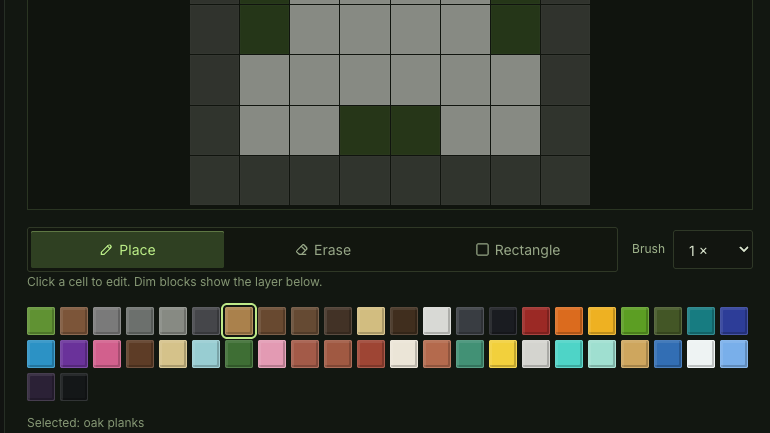Select the pale light pink swatch
The height and width of the screenshot is (433, 770).
click(x=272, y=353)
